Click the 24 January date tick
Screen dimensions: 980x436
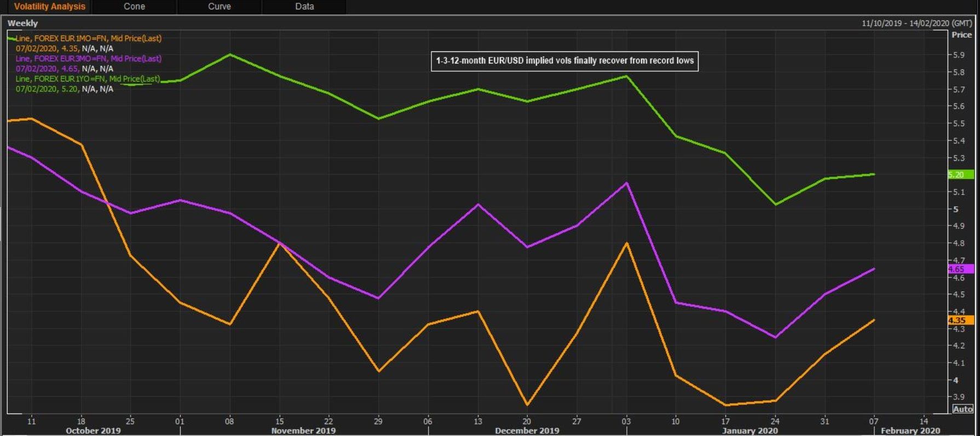pos(775,421)
